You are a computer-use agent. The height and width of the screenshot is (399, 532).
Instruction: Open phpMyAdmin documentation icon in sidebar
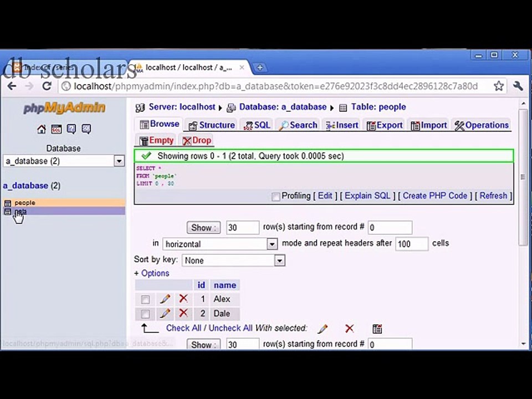[x=71, y=129]
